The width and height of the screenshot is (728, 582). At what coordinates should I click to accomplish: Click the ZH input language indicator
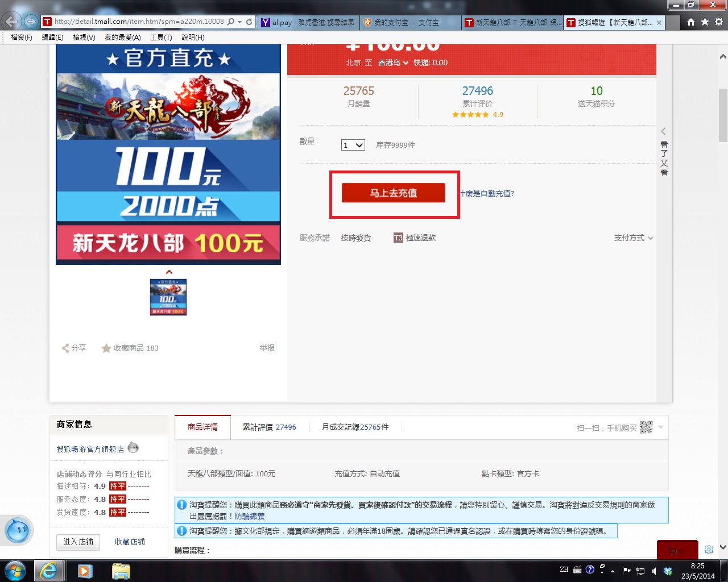pyautogui.click(x=564, y=569)
